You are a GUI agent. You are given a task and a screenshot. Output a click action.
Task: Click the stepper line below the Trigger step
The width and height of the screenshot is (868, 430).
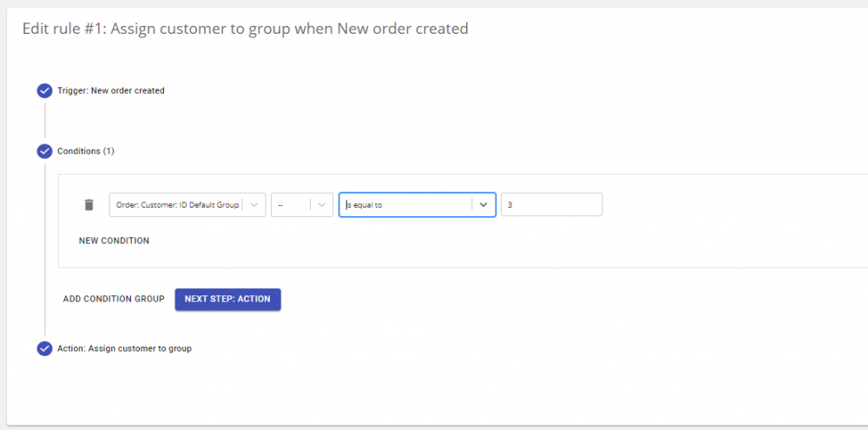click(44, 120)
